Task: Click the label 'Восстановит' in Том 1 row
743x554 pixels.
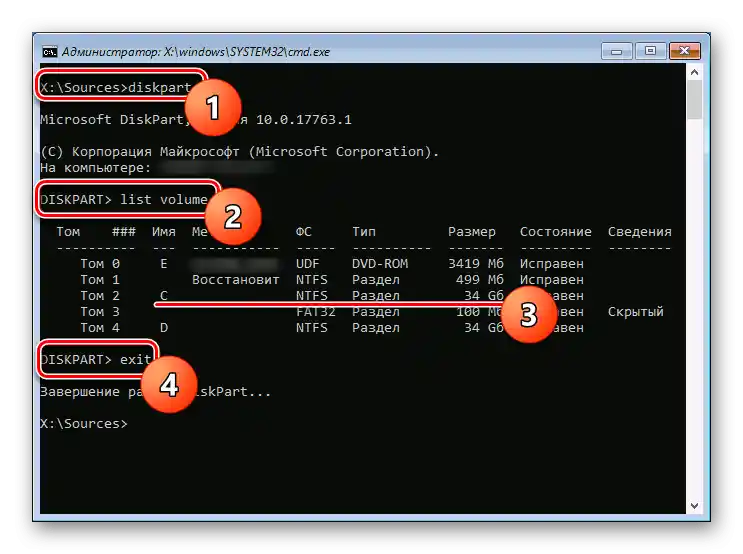Action: point(236,280)
